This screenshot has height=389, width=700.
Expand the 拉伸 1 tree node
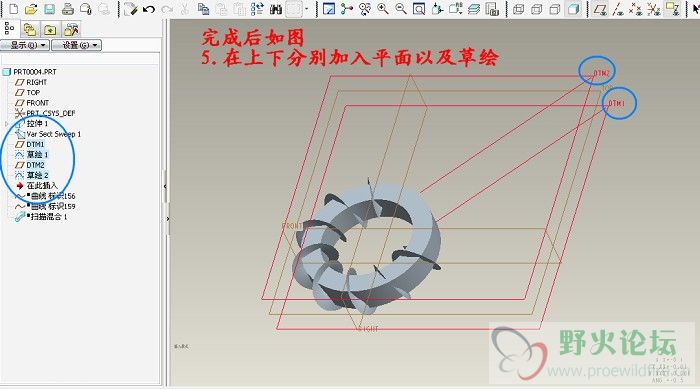(6, 124)
